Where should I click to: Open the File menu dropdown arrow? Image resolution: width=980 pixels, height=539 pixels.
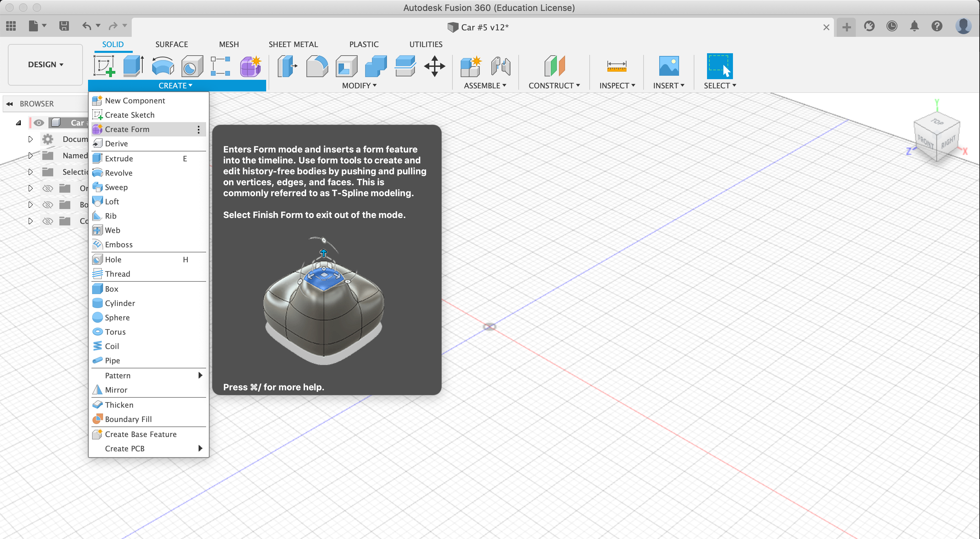click(x=44, y=26)
